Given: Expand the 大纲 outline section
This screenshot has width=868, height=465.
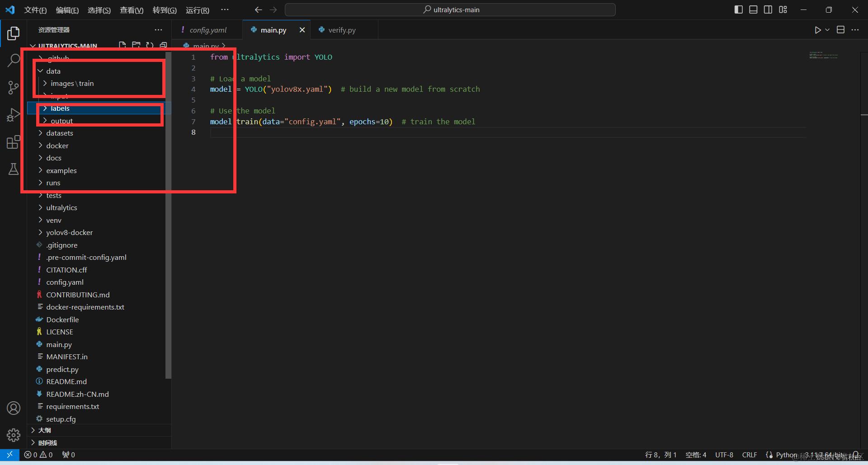Looking at the screenshot, I should click(x=99, y=430).
